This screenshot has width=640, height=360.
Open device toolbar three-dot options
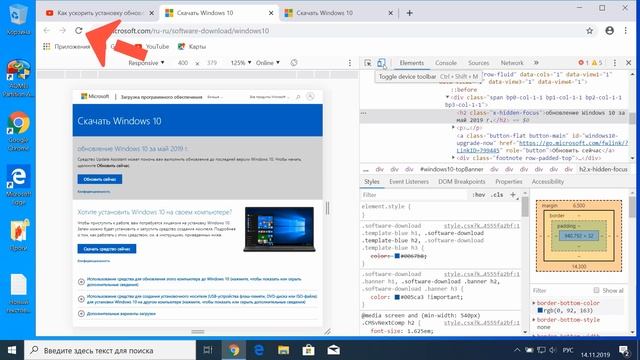click(350, 63)
